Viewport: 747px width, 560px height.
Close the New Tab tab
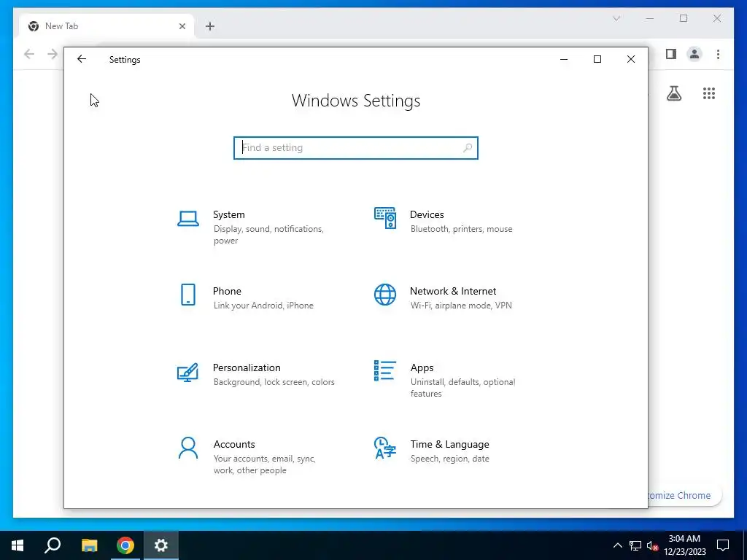pos(182,26)
